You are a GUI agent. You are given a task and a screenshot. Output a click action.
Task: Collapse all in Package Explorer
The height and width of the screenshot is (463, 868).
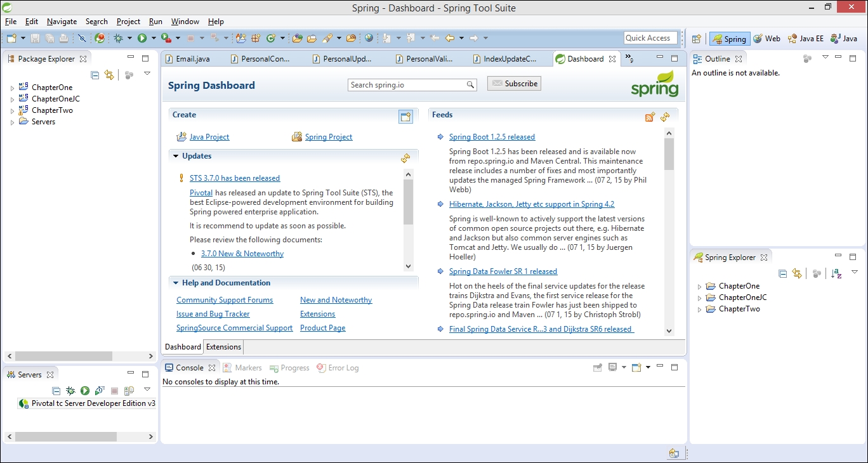click(95, 75)
